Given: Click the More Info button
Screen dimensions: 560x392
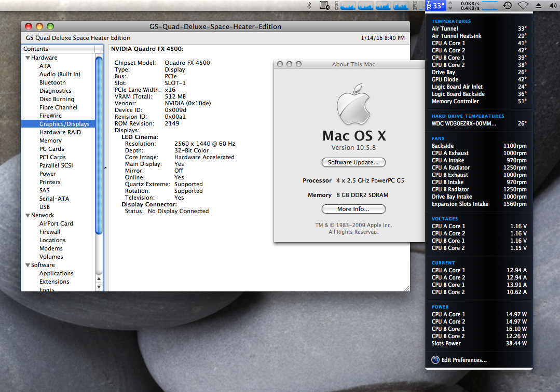Looking at the screenshot, I should 353,209.
